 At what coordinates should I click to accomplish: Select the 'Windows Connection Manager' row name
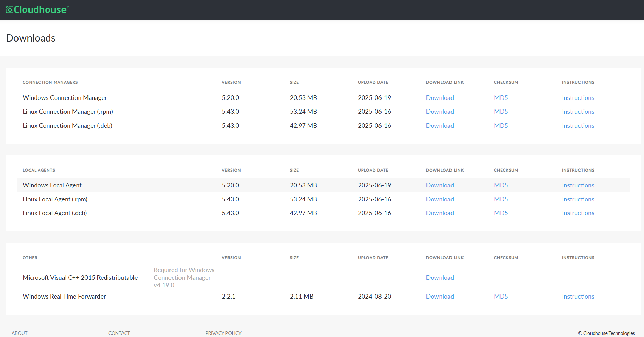(65, 98)
